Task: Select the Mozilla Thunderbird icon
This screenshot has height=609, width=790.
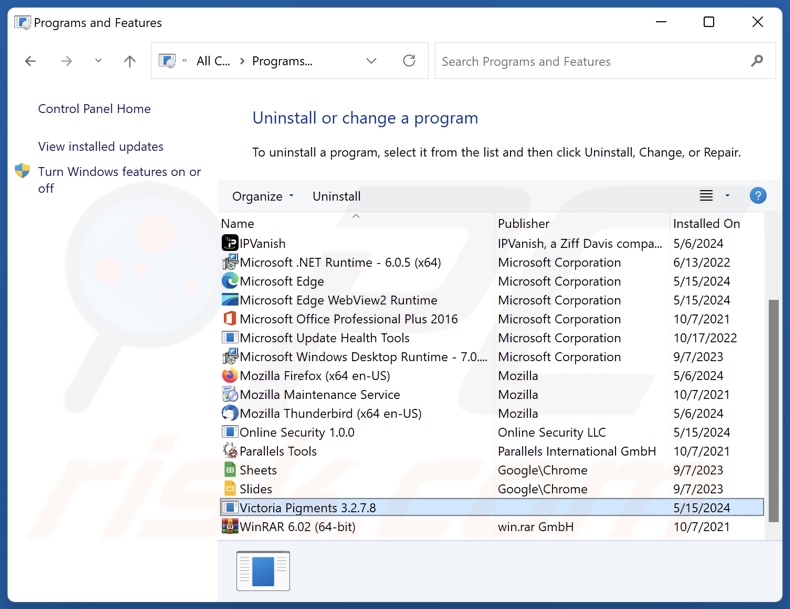Action: tap(230, 413)
